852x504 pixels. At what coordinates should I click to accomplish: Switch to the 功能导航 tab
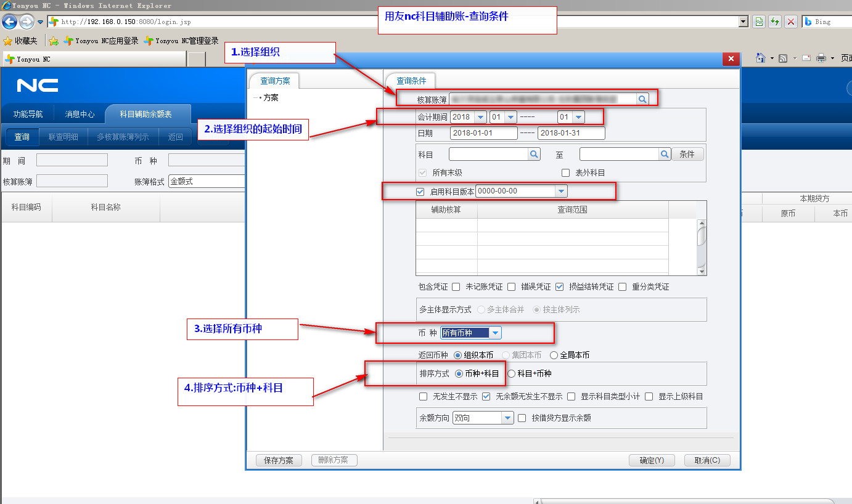coord(28,114)
